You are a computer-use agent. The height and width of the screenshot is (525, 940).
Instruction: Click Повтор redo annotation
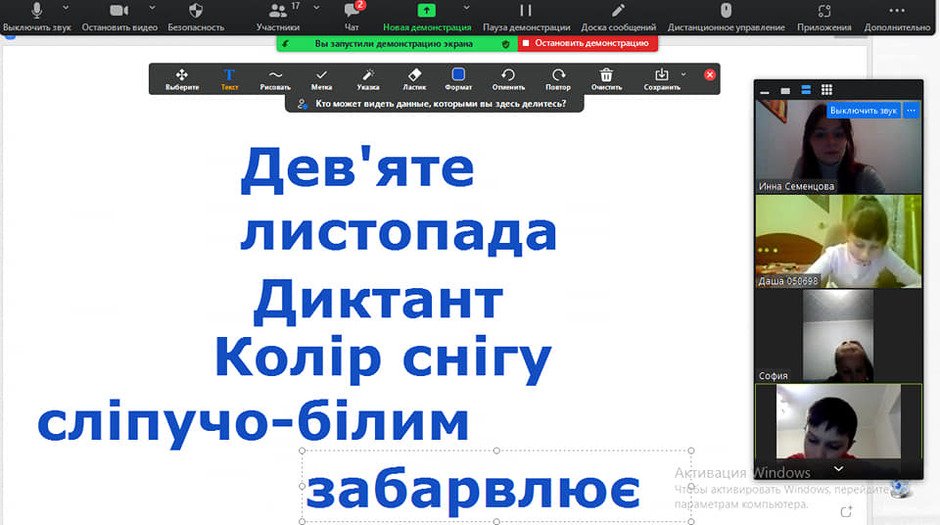point(558,79)
